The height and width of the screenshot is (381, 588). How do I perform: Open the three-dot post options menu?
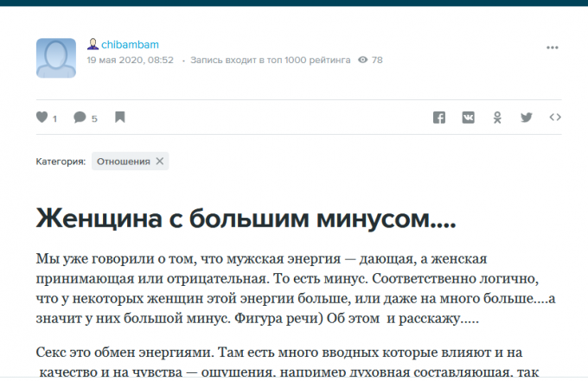pos(553,47)
